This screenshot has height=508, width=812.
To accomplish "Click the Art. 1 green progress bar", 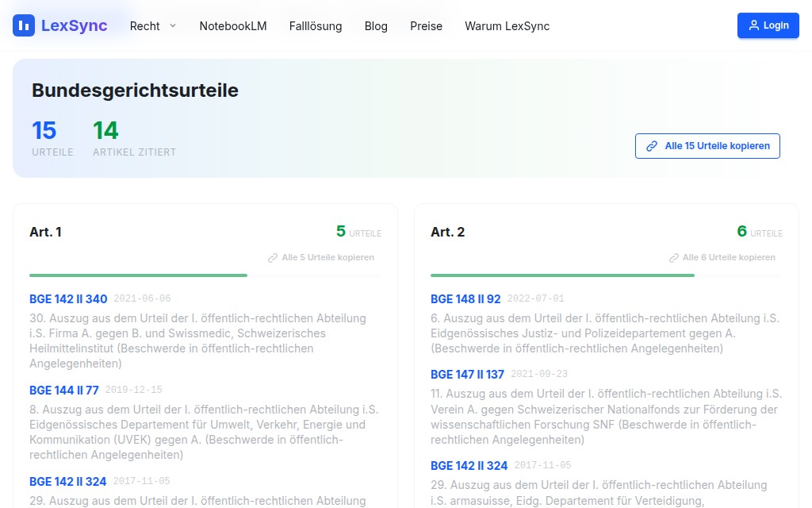I will coord(138,275).
